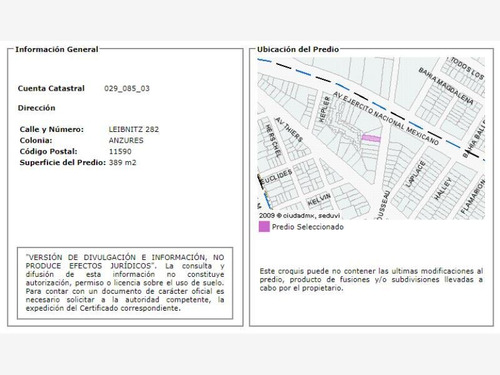Select the street address LEIBNITZ 282

pos(134,129)
